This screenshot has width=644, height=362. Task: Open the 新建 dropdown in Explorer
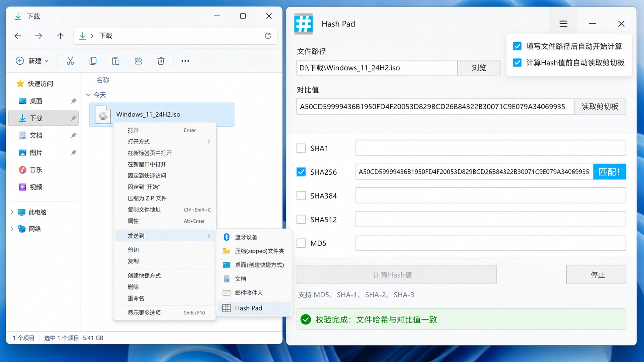[x=32, y=61]
